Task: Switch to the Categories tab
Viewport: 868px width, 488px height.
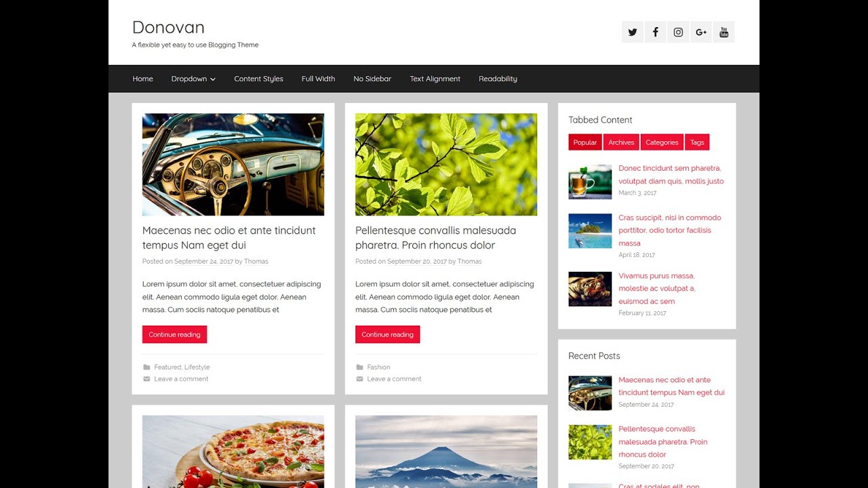Action: 662,142
